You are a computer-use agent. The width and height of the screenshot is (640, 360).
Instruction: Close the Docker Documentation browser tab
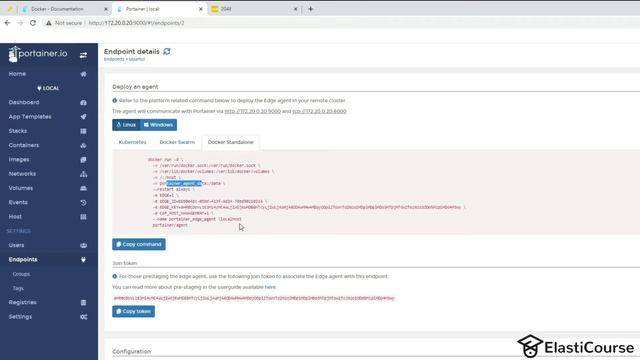[106, 9]
